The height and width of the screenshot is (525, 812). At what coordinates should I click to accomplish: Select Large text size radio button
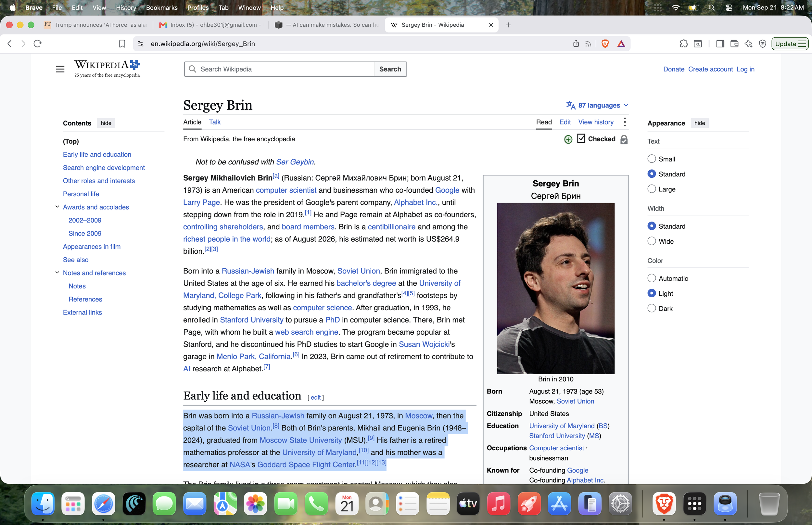[652, 189]
